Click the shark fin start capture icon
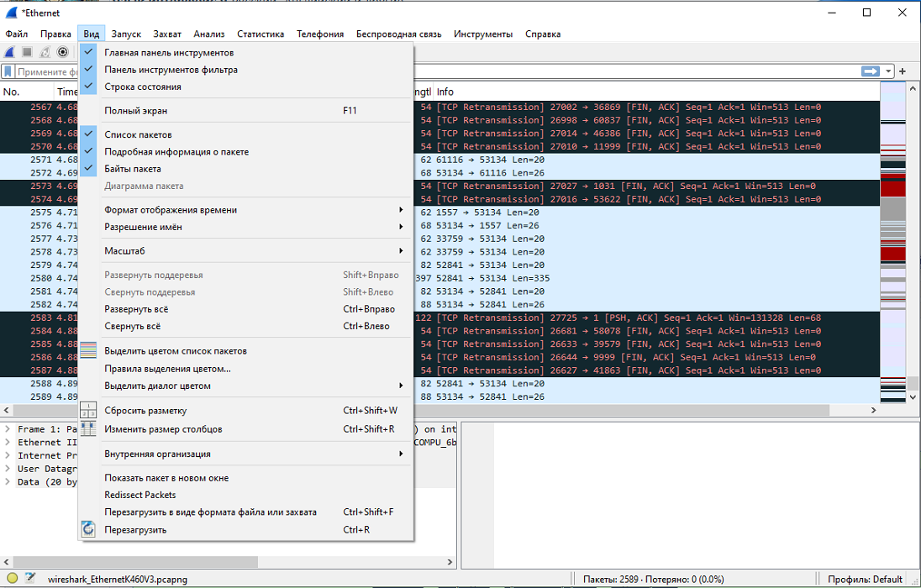Viewport: 921px width, 588px height. pyautogui.click(x=10, y=52)
